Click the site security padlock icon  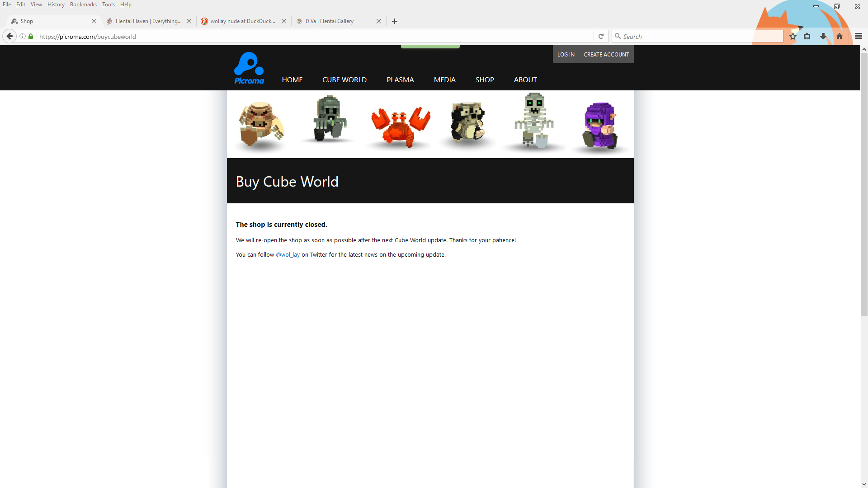coord(31,36)
